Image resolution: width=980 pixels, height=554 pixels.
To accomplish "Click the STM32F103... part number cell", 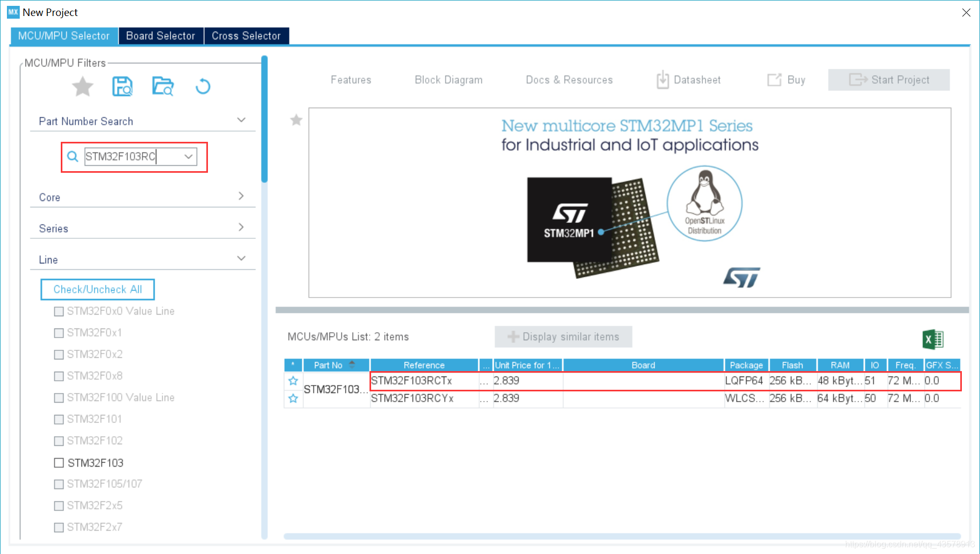I will click(336, 389).
